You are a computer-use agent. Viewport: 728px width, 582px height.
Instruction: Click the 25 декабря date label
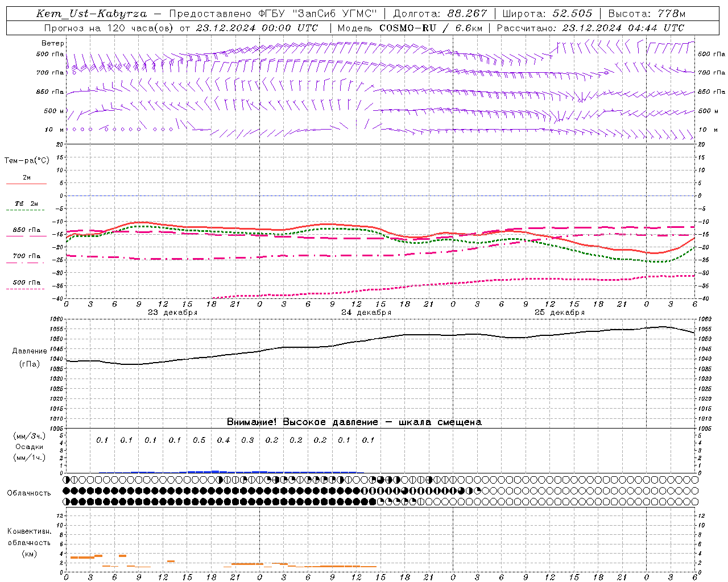coord(560,313)
